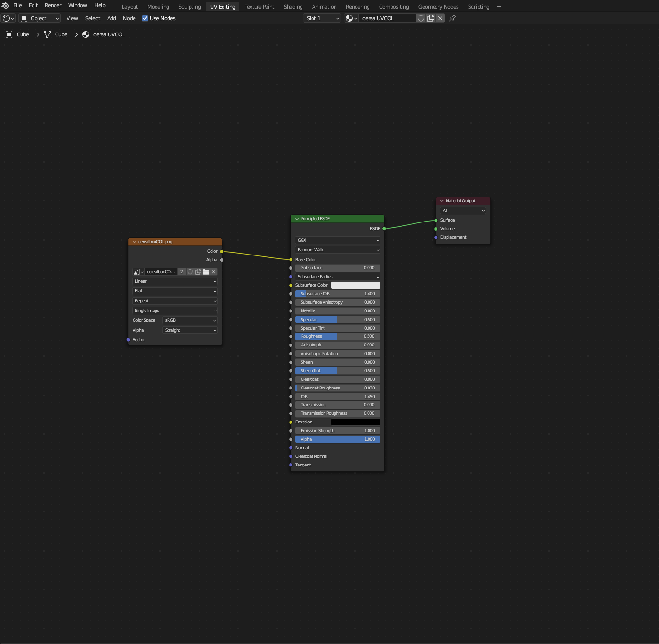Open the GGX distribution dropdown
659x644 pixels.
tap(337, 240)
